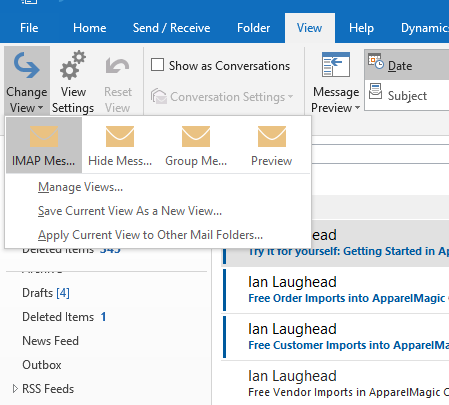
Task: Open email Free Vendor Imports in ApparelMagic
Action: point(335,384)
